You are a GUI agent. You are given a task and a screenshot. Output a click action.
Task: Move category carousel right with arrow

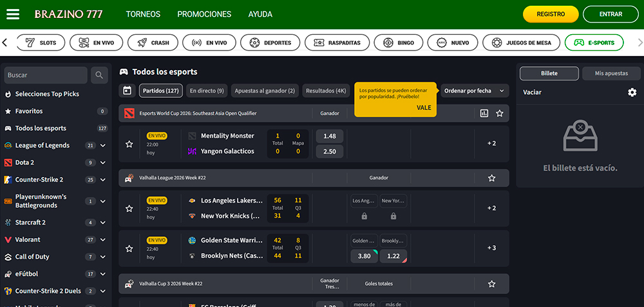pos(639,42)
